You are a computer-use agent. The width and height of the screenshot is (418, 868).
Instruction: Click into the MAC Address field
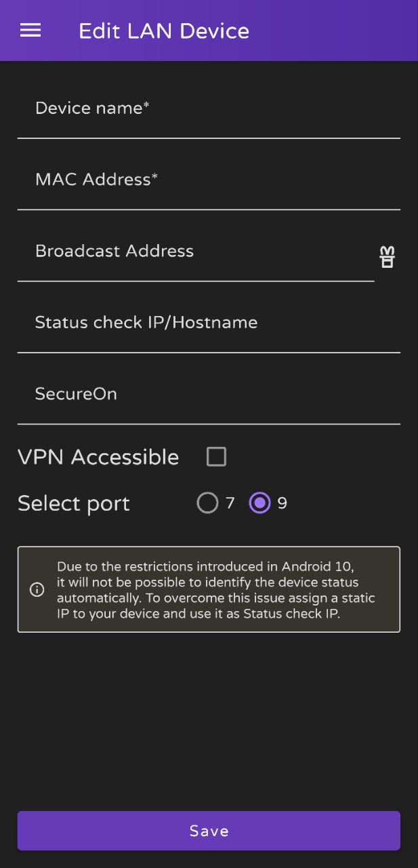click(x=209, y=180)
